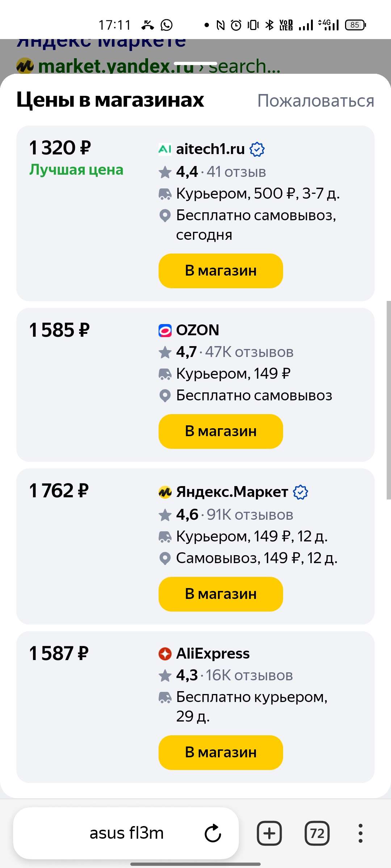Tap the reload icon in address bar
391x868 pixels.
click(213, 833)
